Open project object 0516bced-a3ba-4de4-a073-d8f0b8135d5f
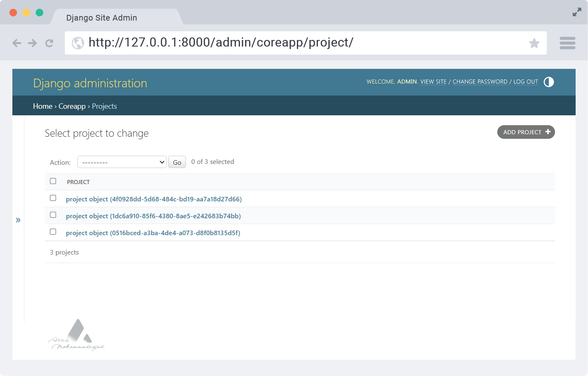Screen dimensions: 588x376 click(x=153, y=233)
